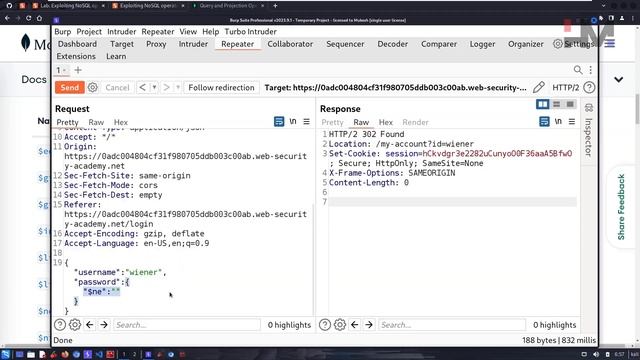Click the response Search field
The height and width of the screenshot is (360, 640).
(452, 325)
